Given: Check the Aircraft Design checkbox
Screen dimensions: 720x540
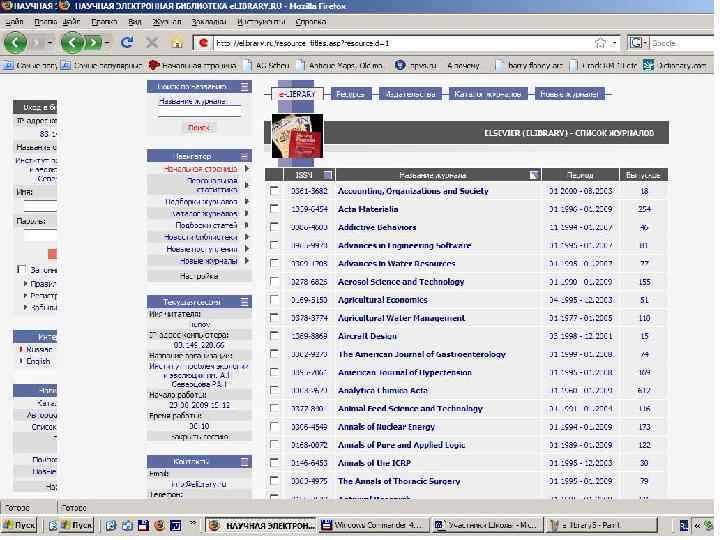Looking at the screenshot, I should 274,336.
